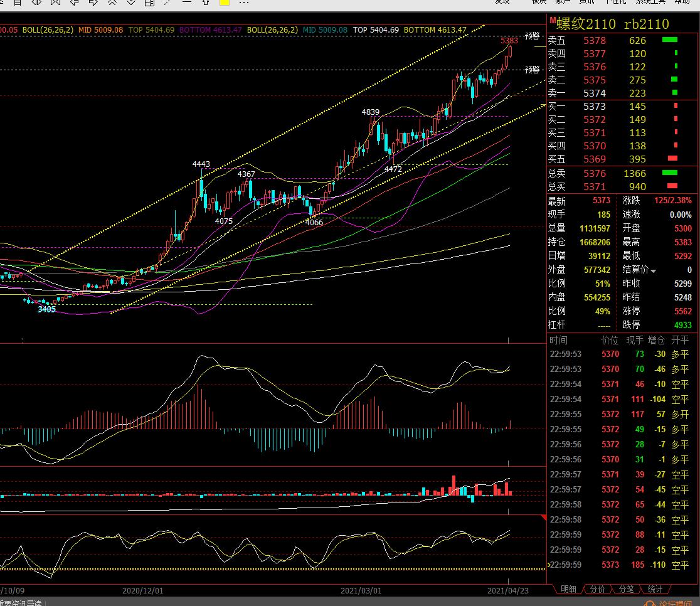Screen dimensions: 700x606
Task: Click the 涨跌 value 125/2.38%
Action: coord(673,201)
